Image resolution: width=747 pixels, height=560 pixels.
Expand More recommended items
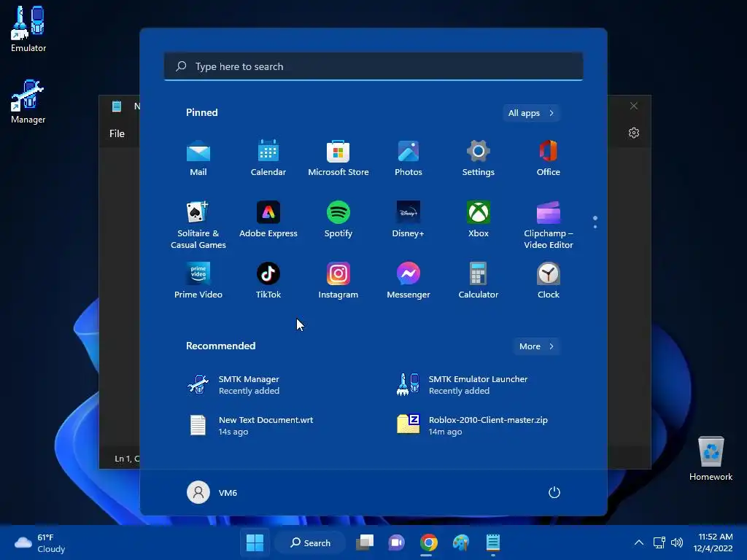536,346
